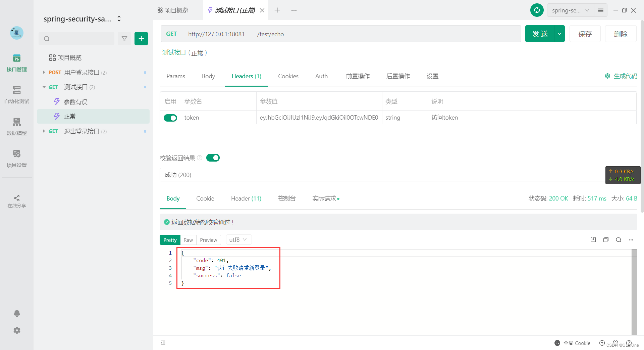Image resolution: width=644 pixels, height=350 pixels.
Task: Click the filter icon beside the search box
Action: 124,39
